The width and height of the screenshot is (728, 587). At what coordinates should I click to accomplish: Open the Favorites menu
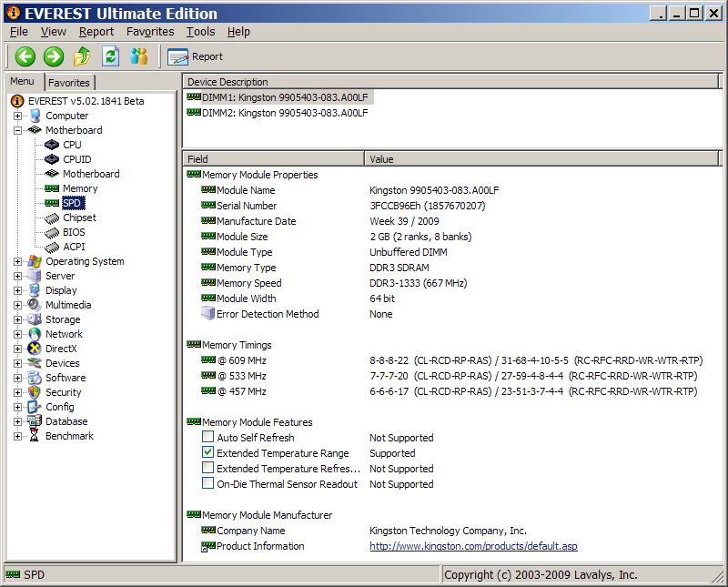point(150,32)
